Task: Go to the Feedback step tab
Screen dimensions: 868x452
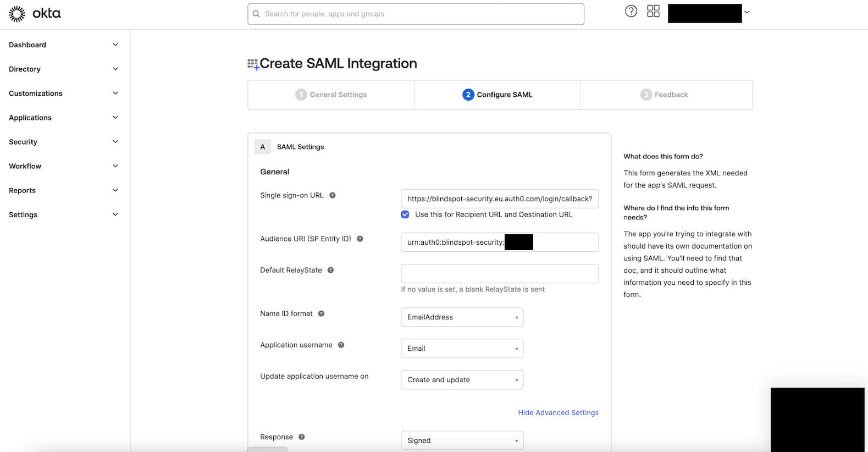Action: pyautogui.click(x=666, y=95)
